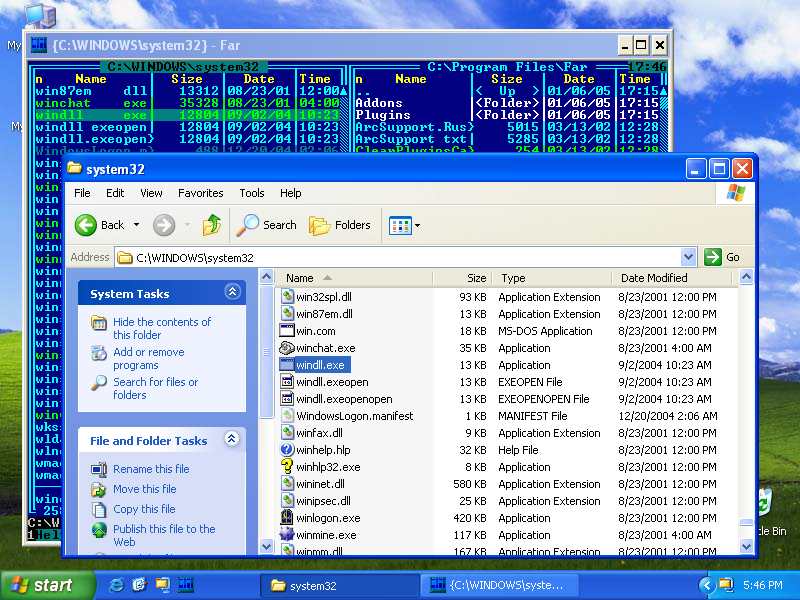The image size is (800, 600).
Task: Launch Internet Explorer from Quick Launch
Action: [x=117, y=585]
